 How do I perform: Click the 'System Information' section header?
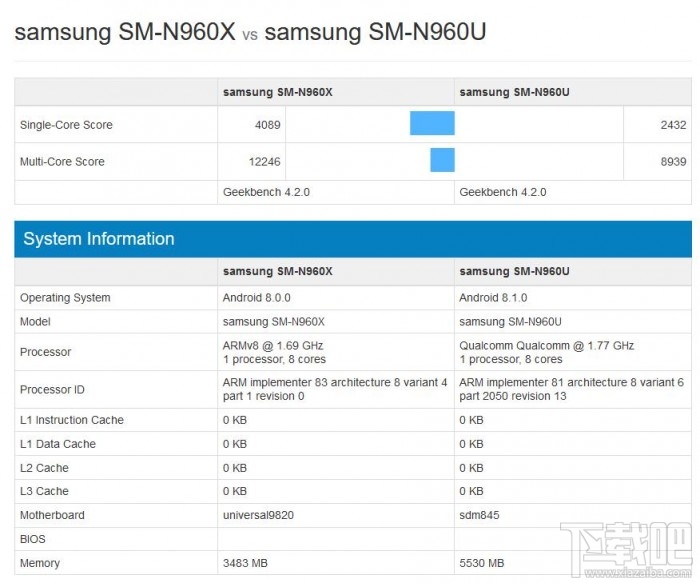tap(353, 239)
